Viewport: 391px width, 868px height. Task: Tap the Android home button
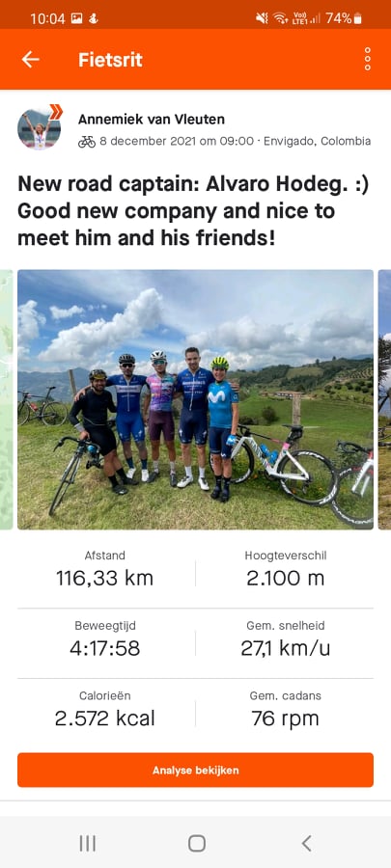coord(196,843)
